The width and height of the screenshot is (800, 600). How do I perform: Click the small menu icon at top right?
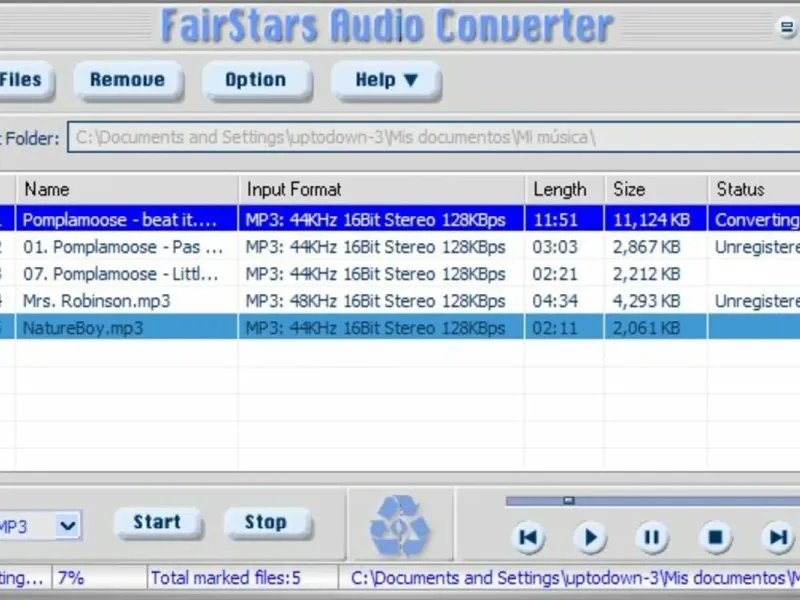point(786,27)
